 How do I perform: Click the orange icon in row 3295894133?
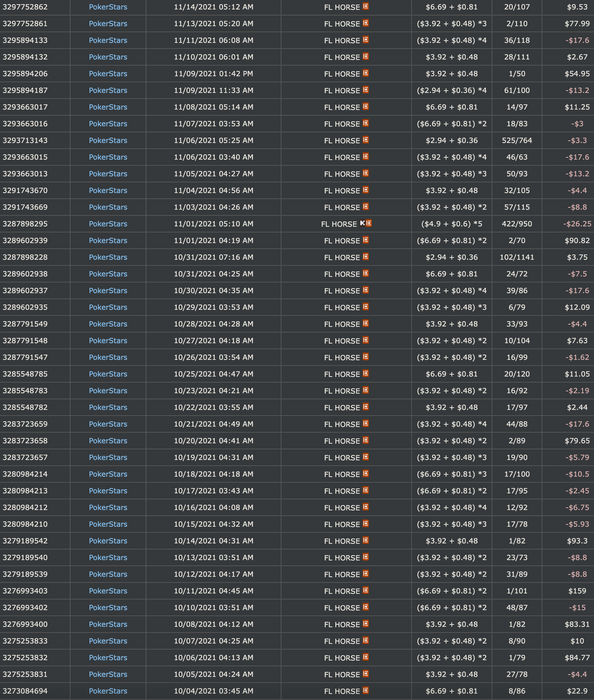[366, 40]
